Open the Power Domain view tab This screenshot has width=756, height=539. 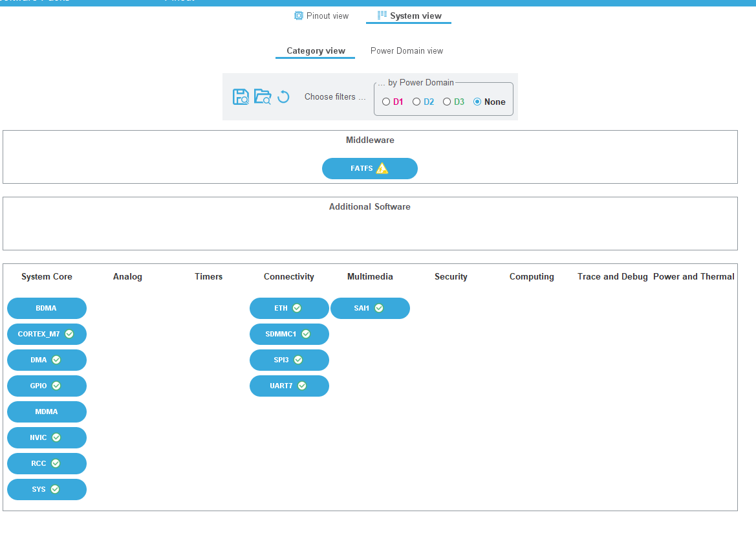(406, 50)
